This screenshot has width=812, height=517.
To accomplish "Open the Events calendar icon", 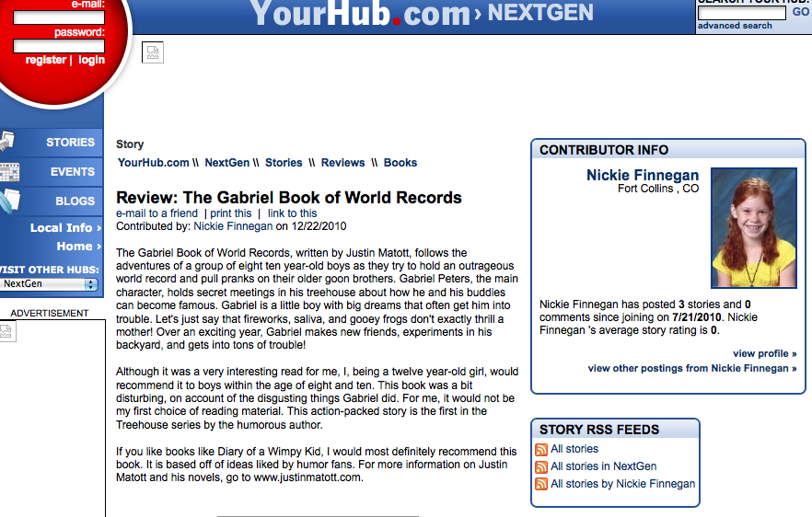I will coord(9,172).
